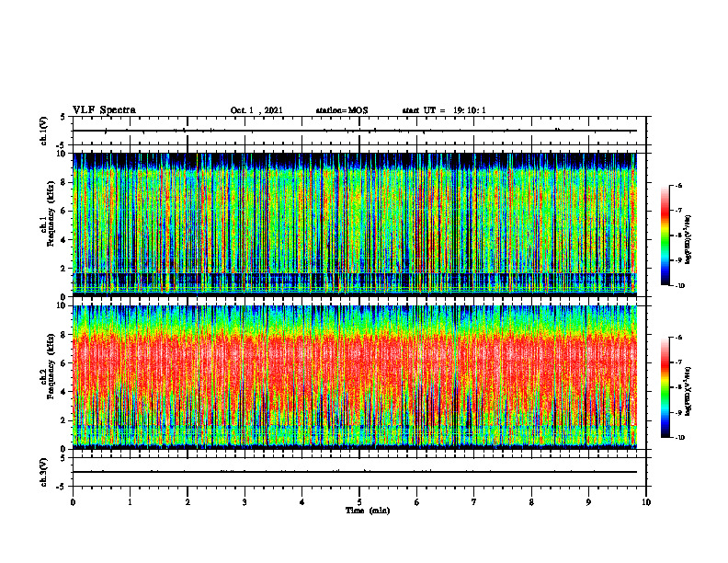Click inside the ch.1 spectrogram panel

pyautogui.click(x=355, y=224)
